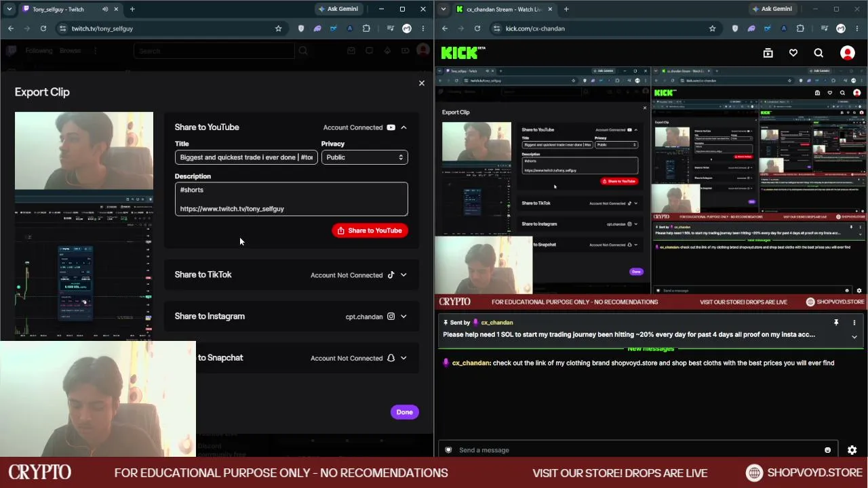
Task: Open Kick chat settings gear
Action: [x=852, y=450]
